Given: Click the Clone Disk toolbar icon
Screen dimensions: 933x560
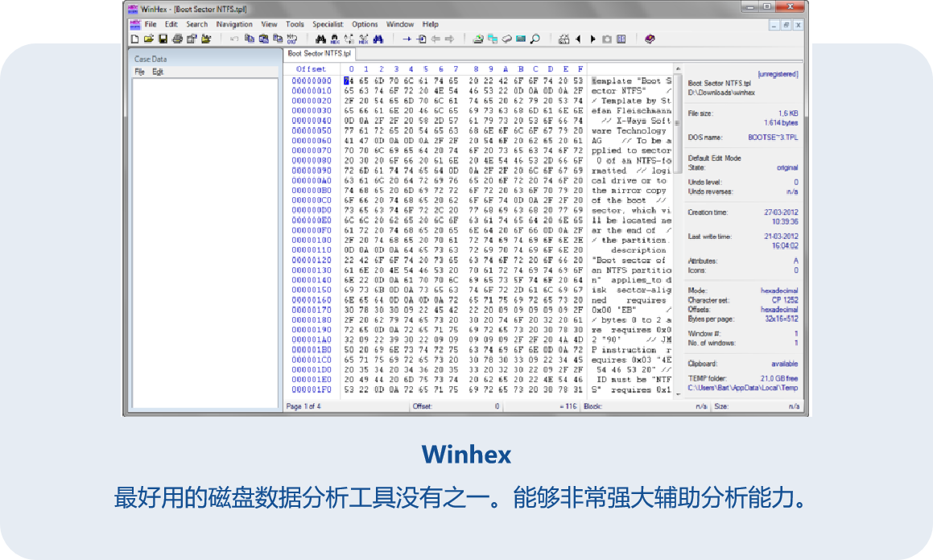Looking at the screenshot, I should 492,39.
